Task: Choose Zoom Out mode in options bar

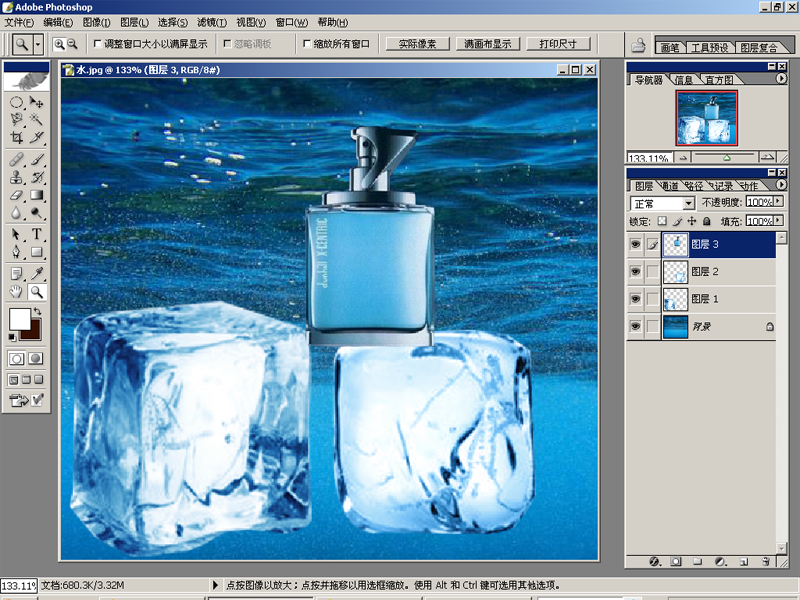Action: click(x=72, y=44)
